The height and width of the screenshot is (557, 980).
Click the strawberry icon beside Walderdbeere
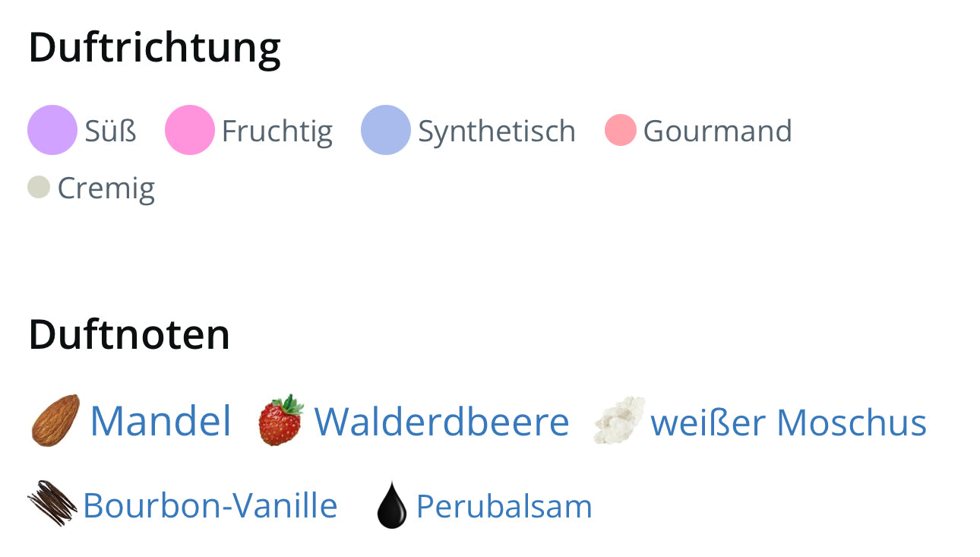point(280,420)
